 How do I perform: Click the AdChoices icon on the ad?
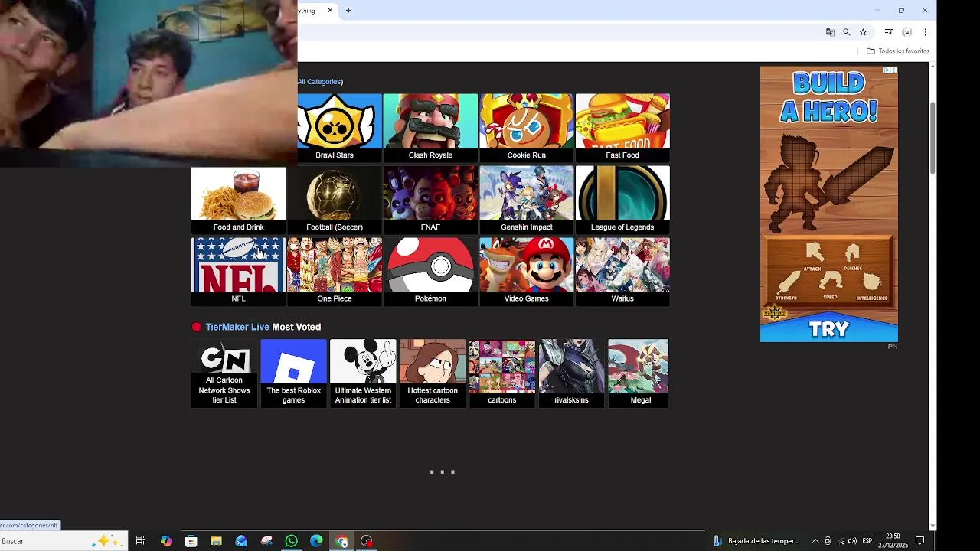point(888,70)
